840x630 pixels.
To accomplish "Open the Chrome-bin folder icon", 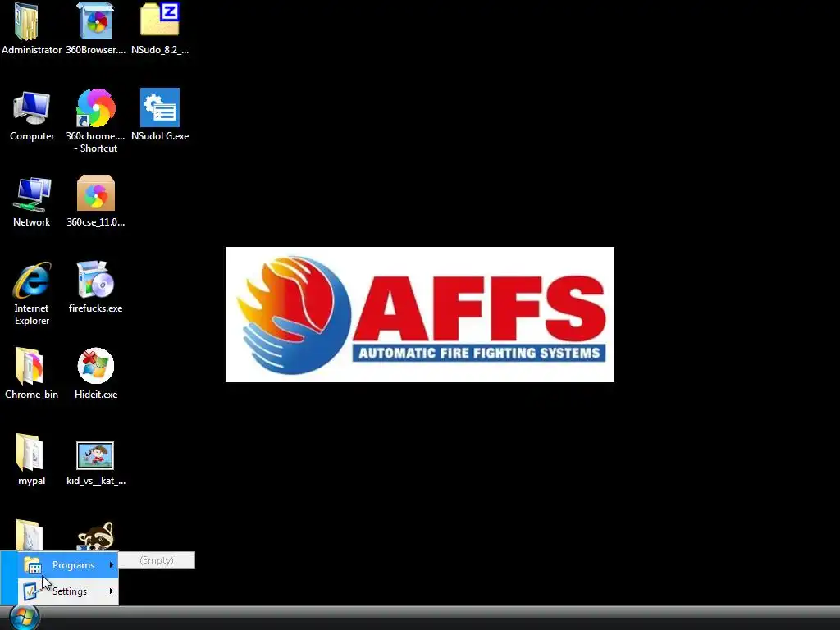I will point(30,367).
